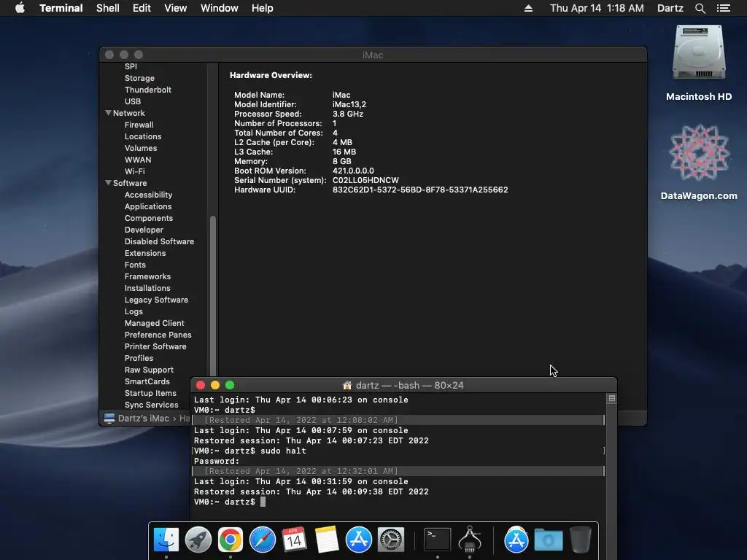The image size is (747, 560).
Task: Click the Terminal icon in Dock
Action: 438,540
